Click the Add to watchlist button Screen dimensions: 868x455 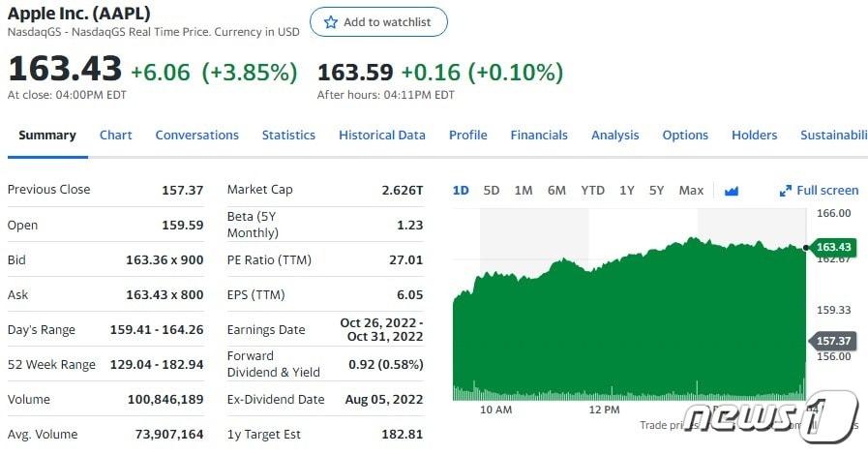pyautogui.click(x=378, y=22)
